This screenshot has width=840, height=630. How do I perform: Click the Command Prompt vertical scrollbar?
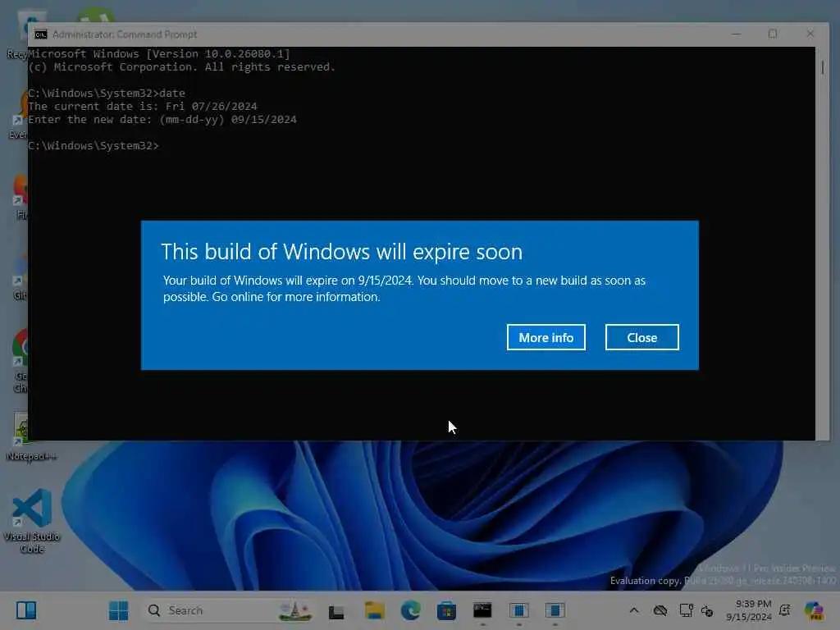click(822, 243)
